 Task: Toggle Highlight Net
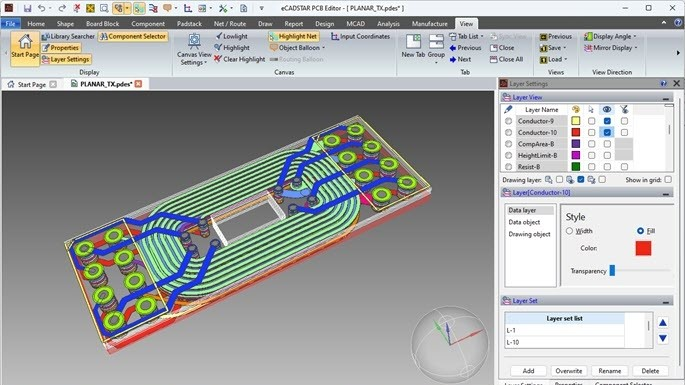tap(293, 36)
